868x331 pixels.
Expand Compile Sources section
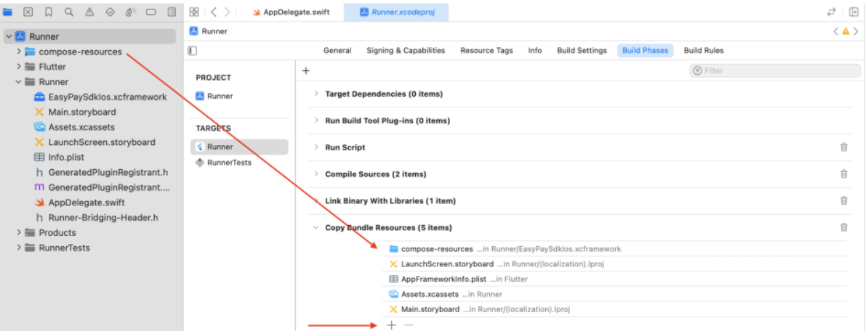click(316, 174)
